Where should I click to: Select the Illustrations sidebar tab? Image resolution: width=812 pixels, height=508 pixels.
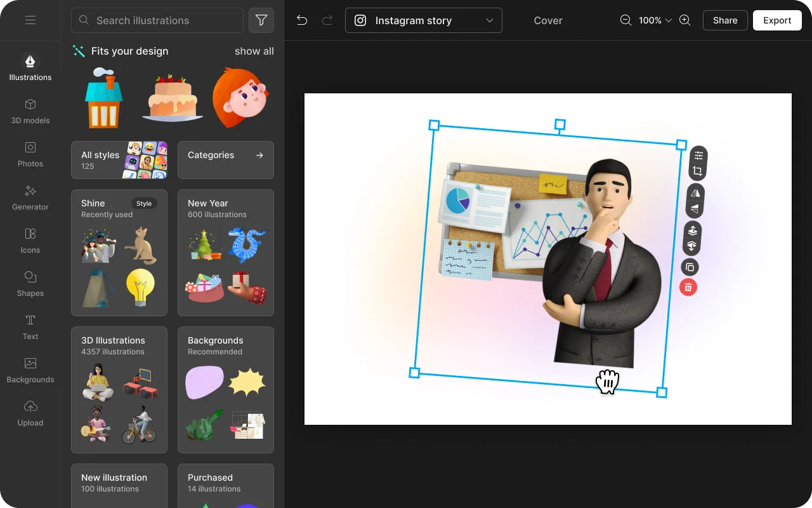point(30,67)
